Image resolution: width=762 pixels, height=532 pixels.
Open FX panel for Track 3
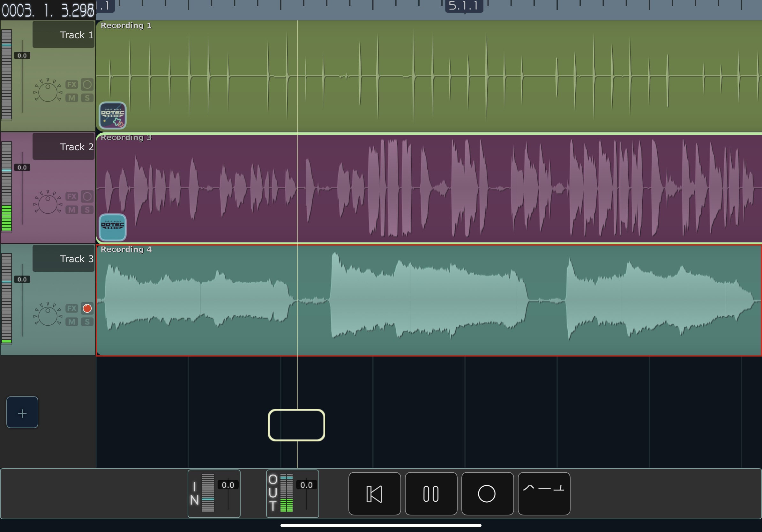72,308
